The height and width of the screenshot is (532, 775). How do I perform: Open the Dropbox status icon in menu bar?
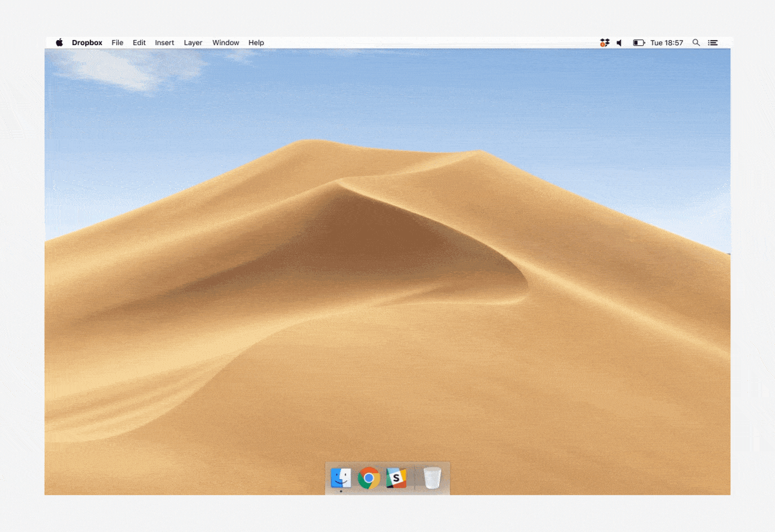604,43
